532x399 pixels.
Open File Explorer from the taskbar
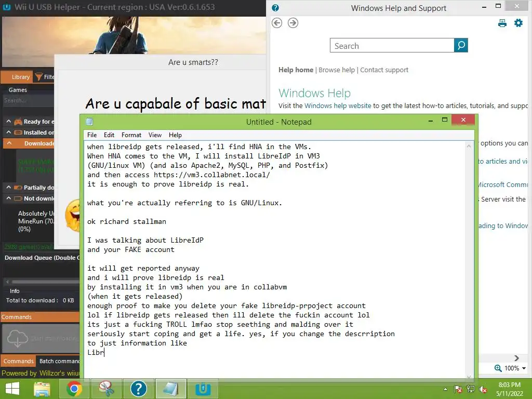pos(42,389)
